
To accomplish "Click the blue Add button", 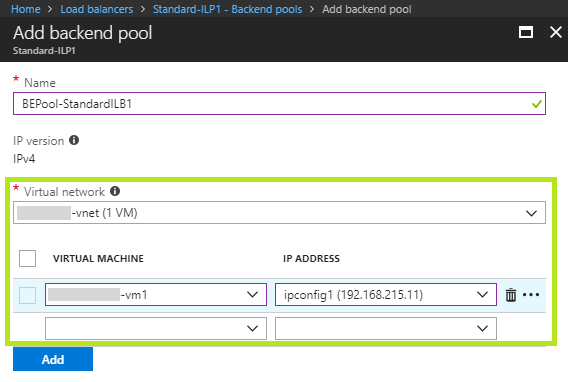I will coord(53,359).
